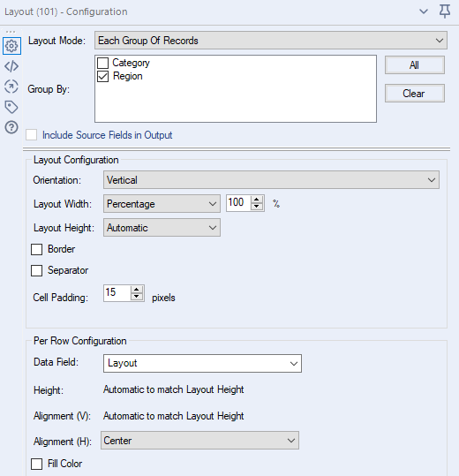Click the three-dots grip handle

pyautogui.click(x=11, y=32)
